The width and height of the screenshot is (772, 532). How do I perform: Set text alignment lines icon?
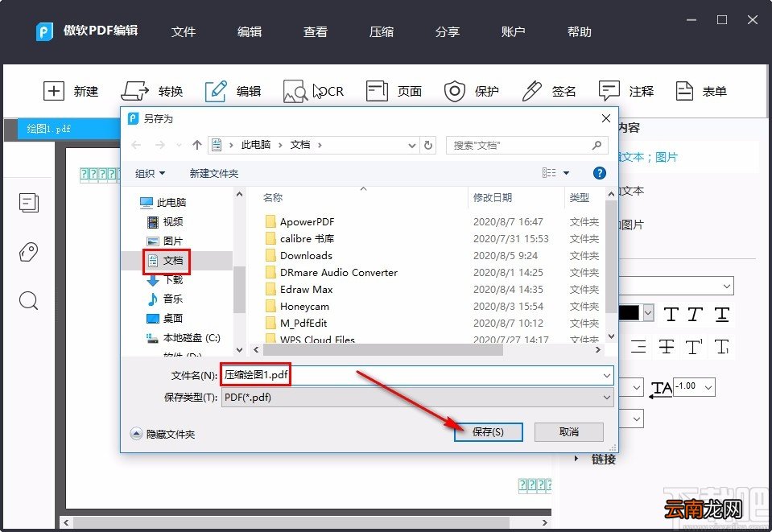638,346
